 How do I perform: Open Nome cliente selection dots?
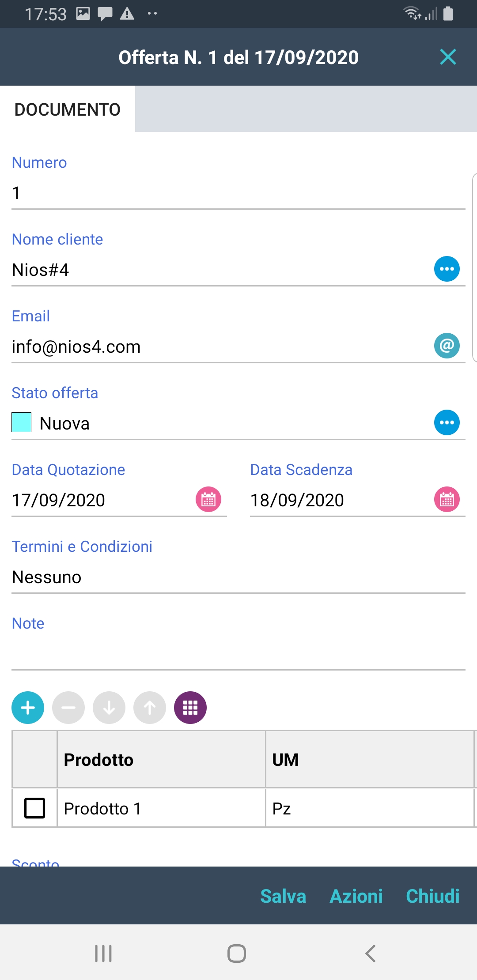pyautogui.click(x=447, y=269)
